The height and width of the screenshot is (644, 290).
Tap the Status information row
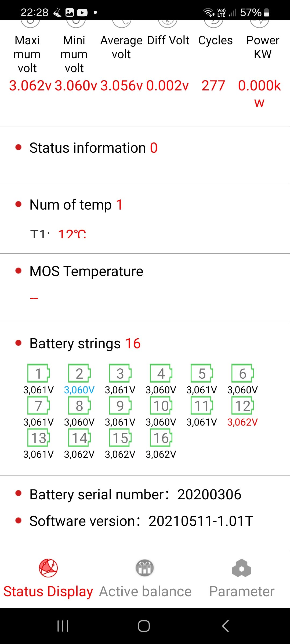click(145, 155)
